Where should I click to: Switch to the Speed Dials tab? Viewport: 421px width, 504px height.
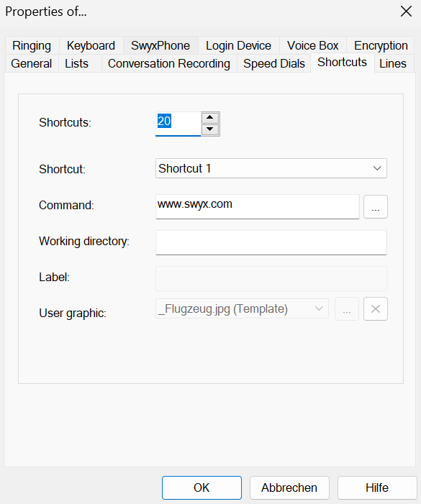pos(274,63)
